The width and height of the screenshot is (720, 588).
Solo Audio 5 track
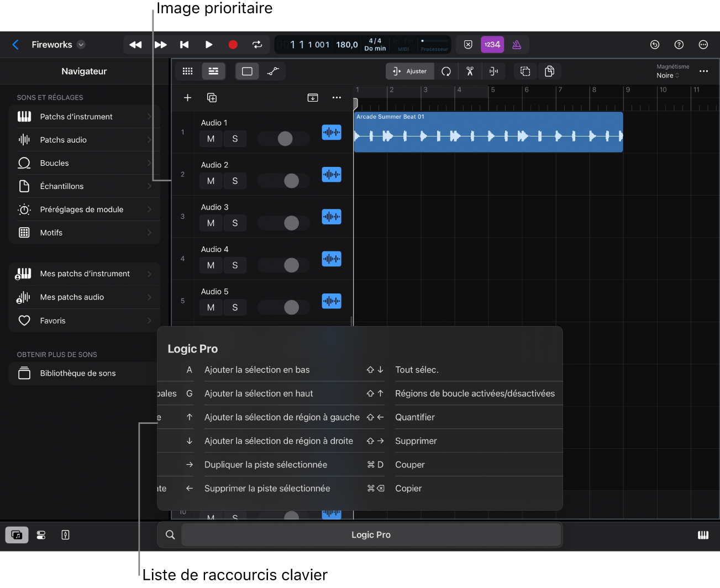pyautogui.click(x=235, y=307)
